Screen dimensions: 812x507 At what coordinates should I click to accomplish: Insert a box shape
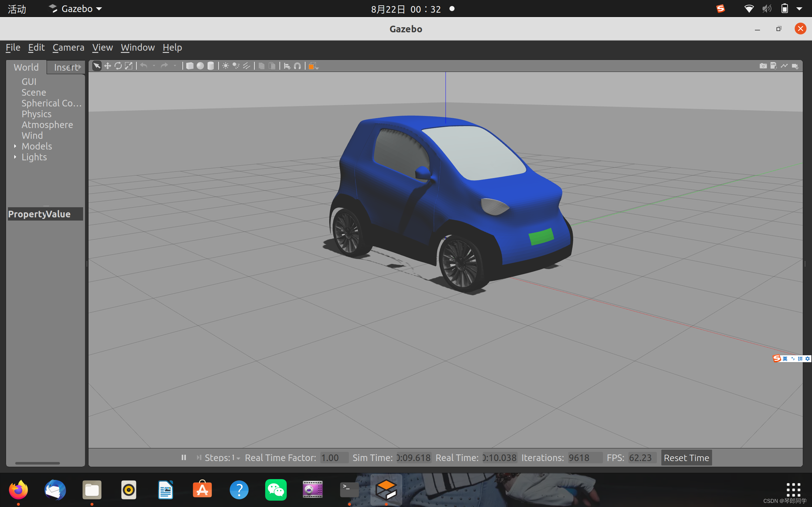(x=190, y=66)
